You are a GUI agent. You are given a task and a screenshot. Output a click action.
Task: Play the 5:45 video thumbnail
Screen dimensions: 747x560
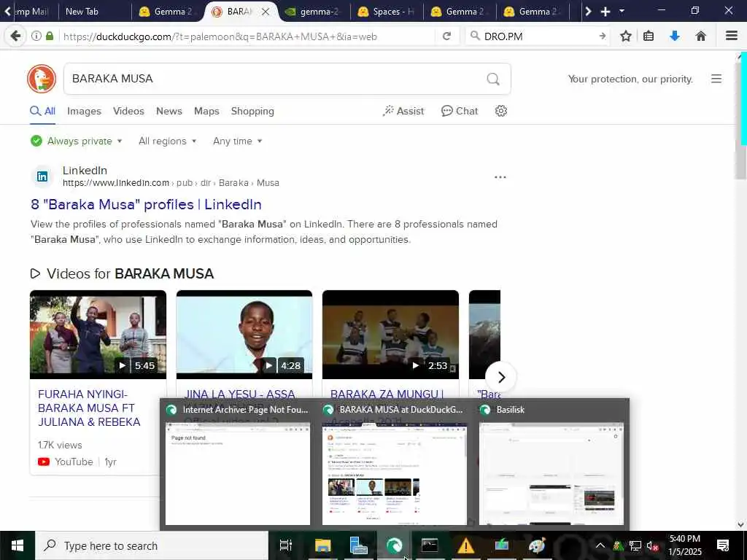(98, 334)
